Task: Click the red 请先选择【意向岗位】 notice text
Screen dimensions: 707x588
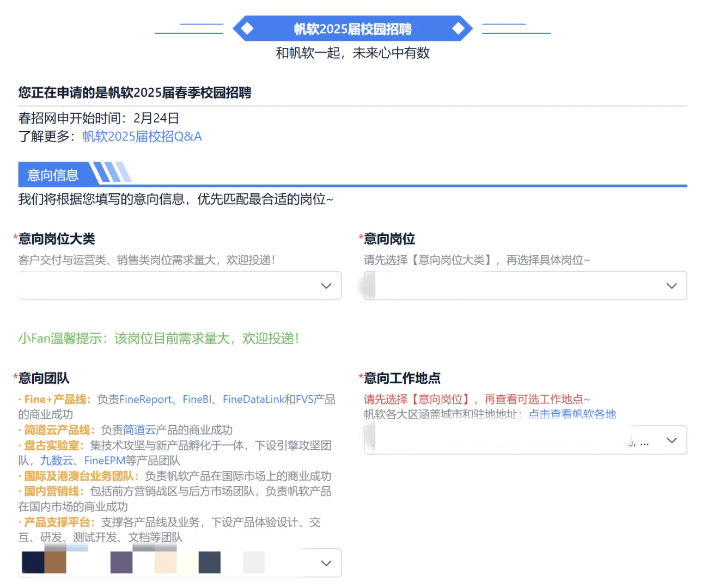Action: [x=477, y=400]
